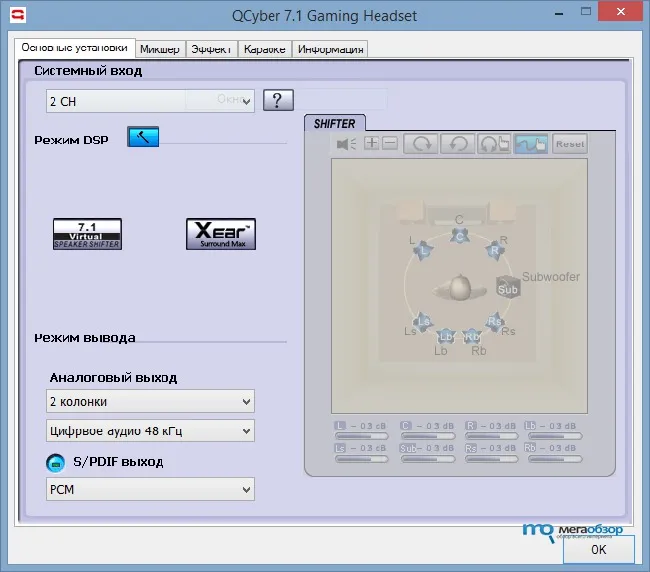This screenshot has height=572, width=650.
Task: Open the 48 kHz digital audio dropdown
Action: [150, 431]
